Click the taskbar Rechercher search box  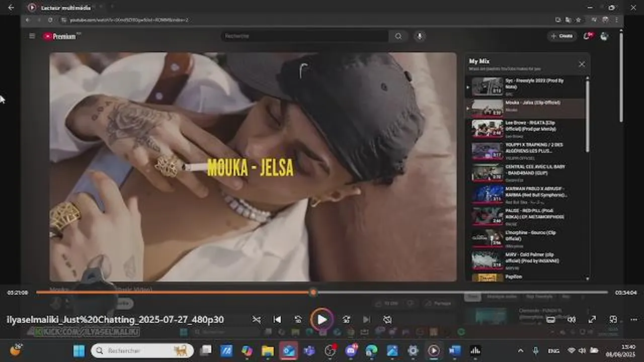coord(142,350)
